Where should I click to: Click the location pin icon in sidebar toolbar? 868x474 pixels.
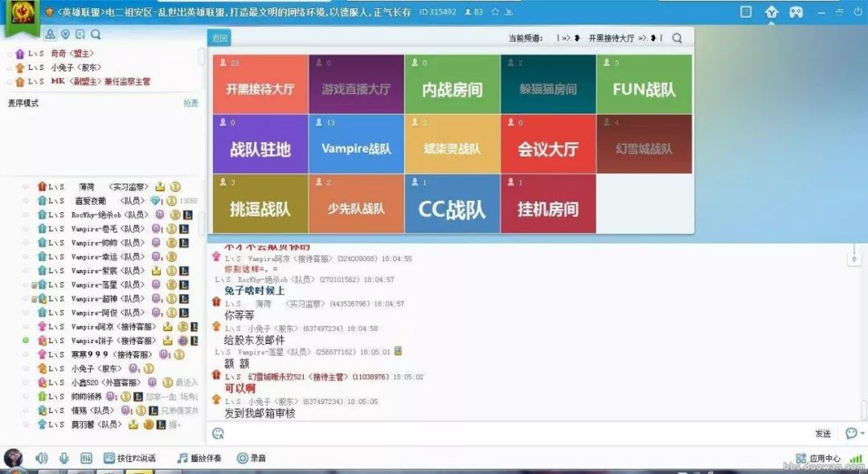65,35
